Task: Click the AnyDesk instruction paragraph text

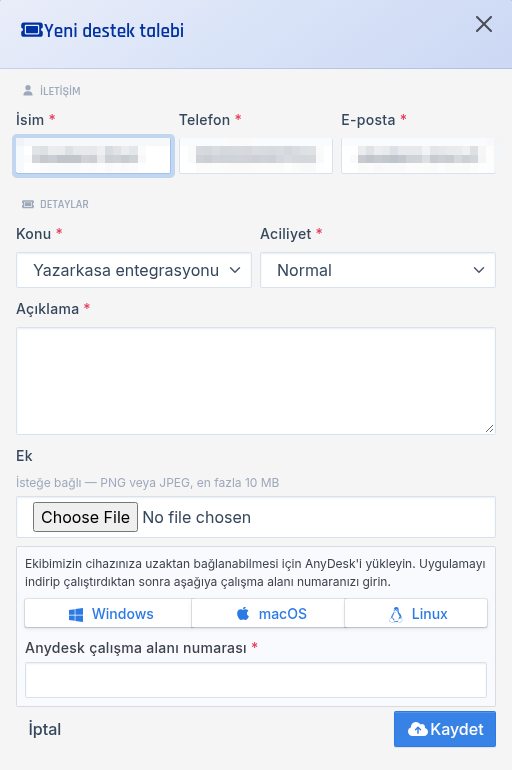Action: coord(255,573)
